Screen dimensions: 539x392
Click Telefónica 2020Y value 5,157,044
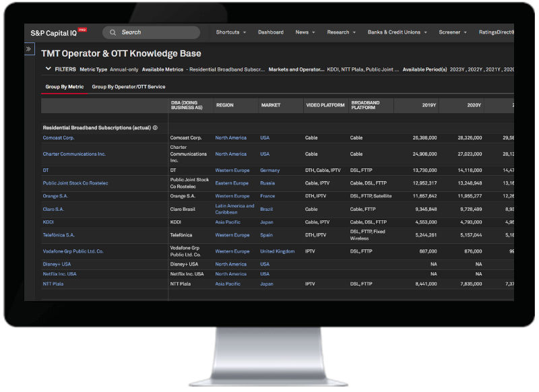[471, 235]
